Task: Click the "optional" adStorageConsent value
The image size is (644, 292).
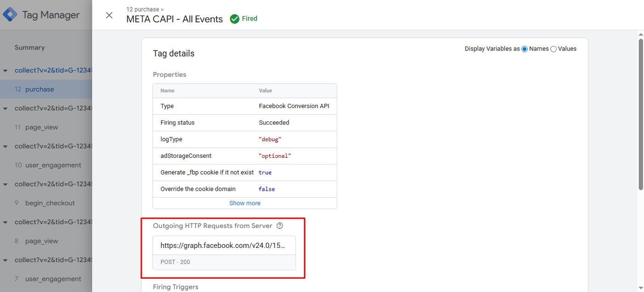Action: (275, 156)
